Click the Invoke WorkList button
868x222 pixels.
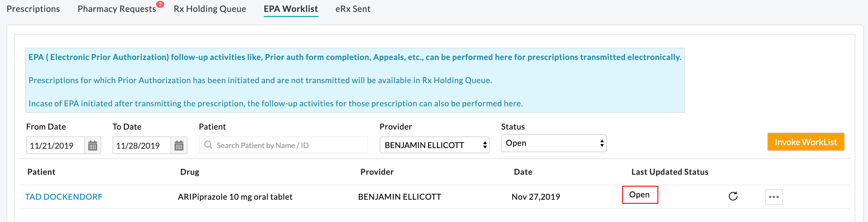(x=806, y=142)
